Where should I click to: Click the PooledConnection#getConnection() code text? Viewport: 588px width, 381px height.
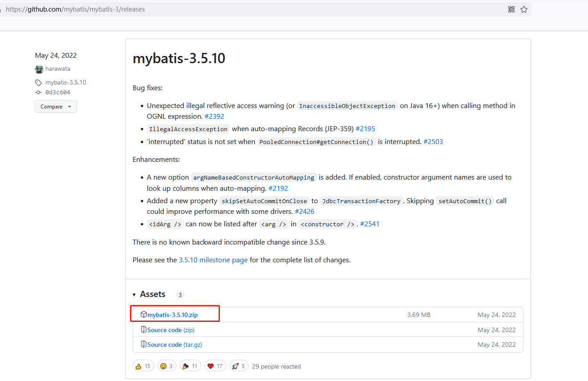[x=317, y=142]
